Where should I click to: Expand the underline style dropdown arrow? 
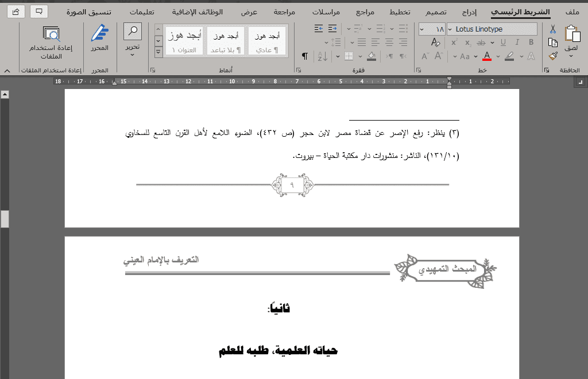click(492, 42)
